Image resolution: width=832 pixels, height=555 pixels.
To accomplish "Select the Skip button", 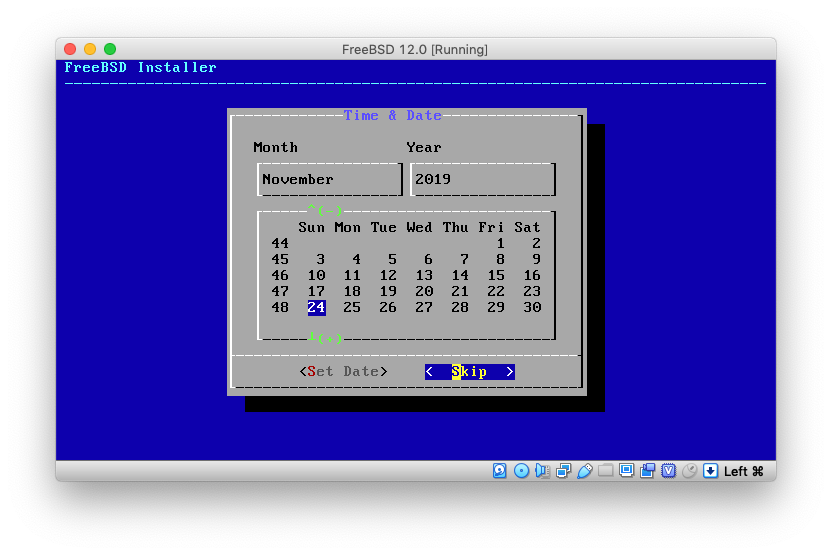I will [469, 372].
